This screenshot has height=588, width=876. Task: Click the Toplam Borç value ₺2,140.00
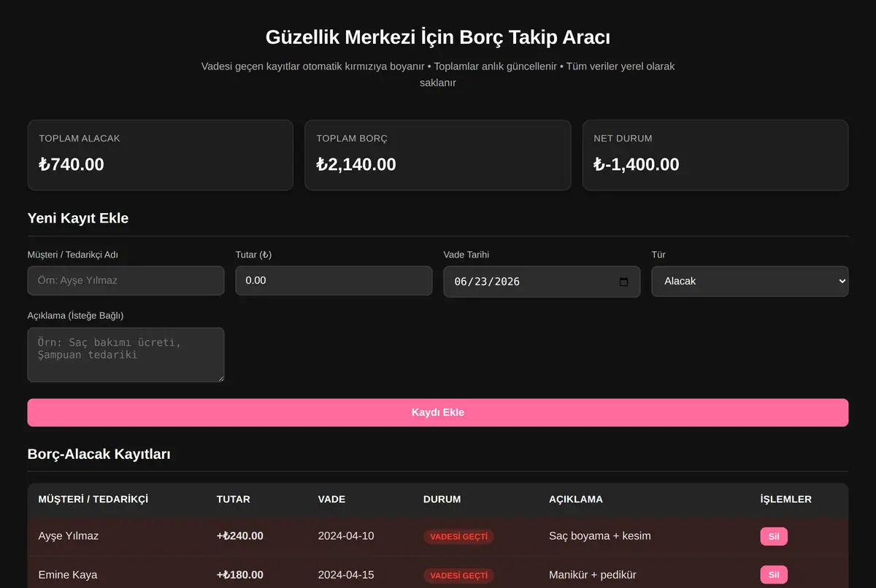click(x=356, y=164)
